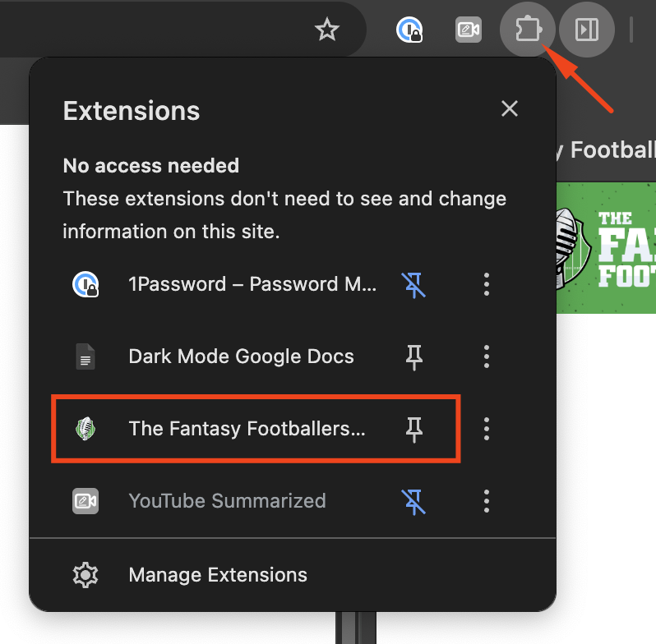656x644 pixels.
Task: Open more options for The Fantasy Footballers
Action: coord(486,429)
